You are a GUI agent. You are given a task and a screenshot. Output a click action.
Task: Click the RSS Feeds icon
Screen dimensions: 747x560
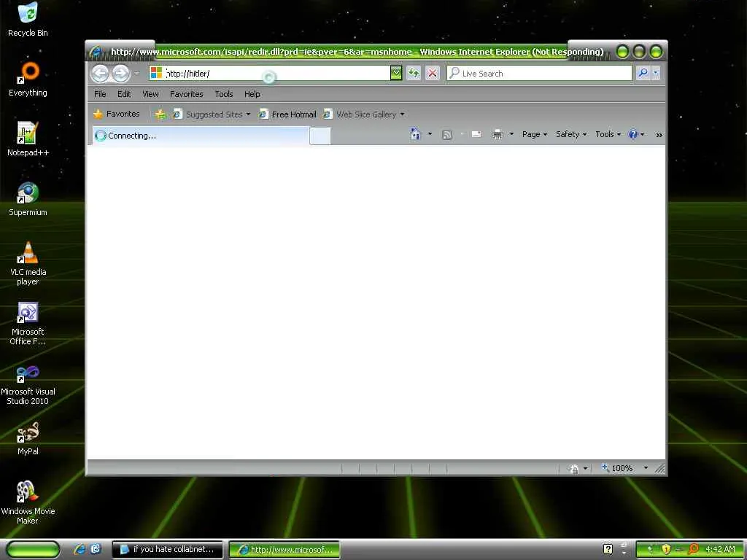(447, 135)
